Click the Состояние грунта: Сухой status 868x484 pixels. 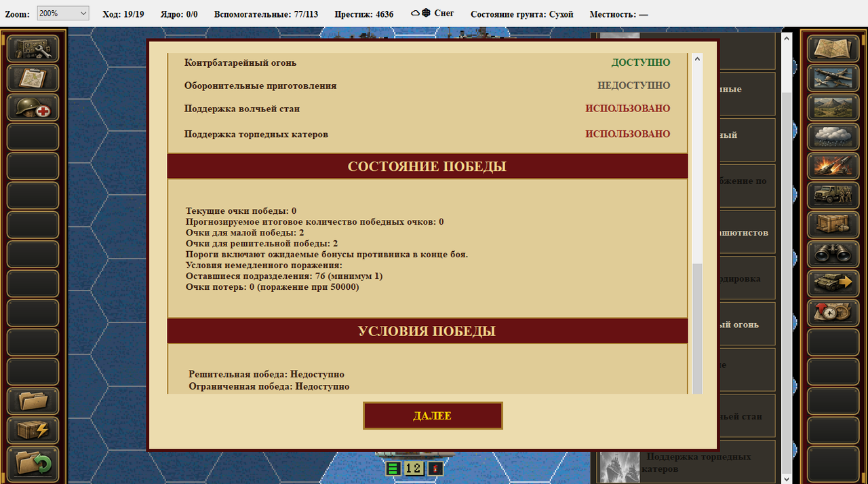[521, 14]
